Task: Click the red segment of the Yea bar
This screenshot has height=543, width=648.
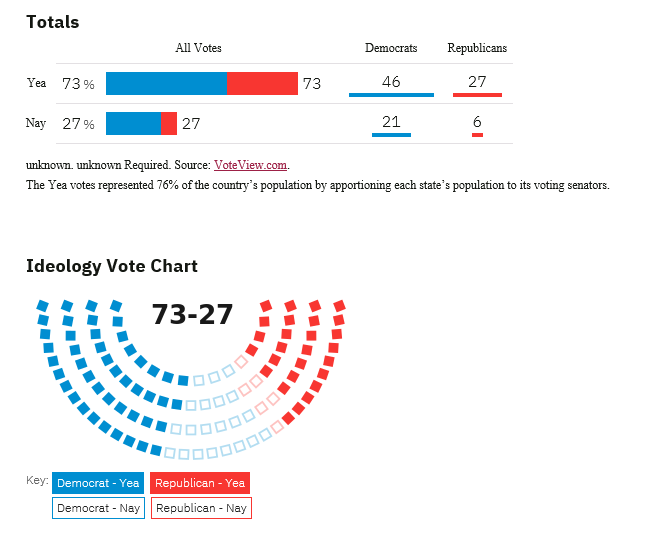Action: [x=262, y=83]
